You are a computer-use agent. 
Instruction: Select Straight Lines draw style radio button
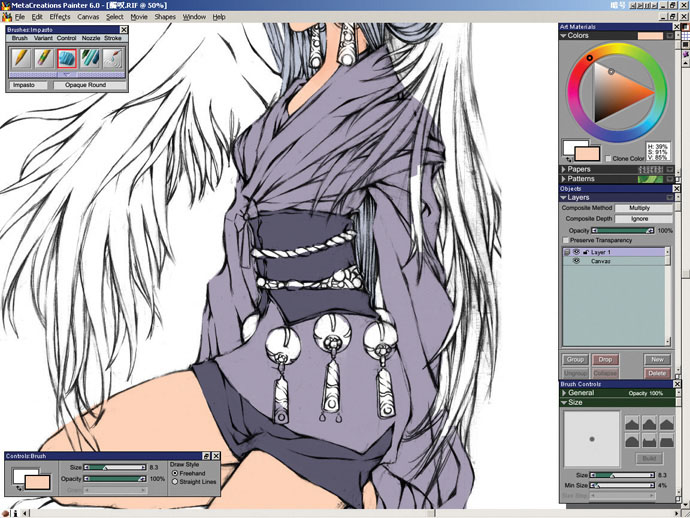click(x=175, y=482)
